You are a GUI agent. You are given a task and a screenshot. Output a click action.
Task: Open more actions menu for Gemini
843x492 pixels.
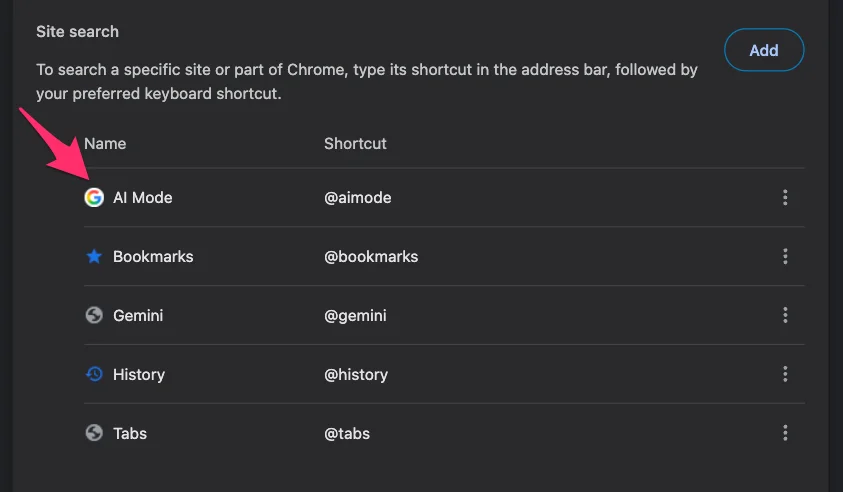click(x=785, y=315)
